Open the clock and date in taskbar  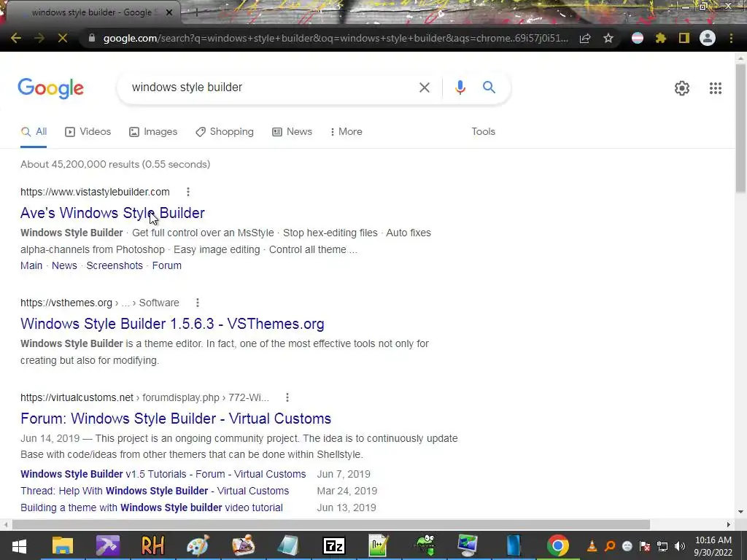point(713,546)
